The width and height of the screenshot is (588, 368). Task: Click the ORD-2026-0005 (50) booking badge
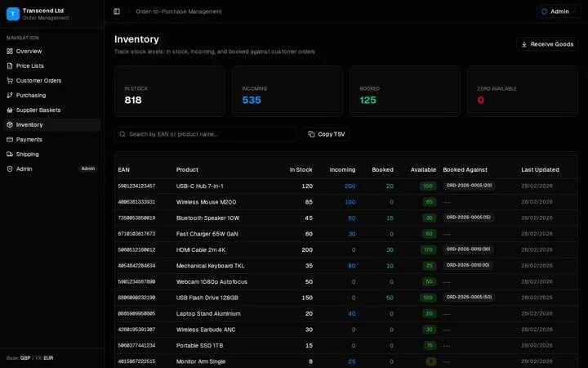469,297
